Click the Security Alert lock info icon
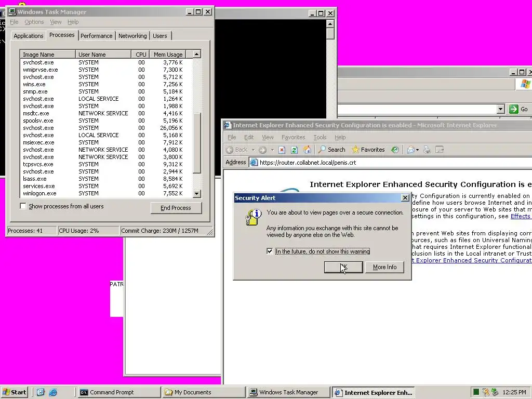This screenshot has height=399, width=532. tap(253, 217)
